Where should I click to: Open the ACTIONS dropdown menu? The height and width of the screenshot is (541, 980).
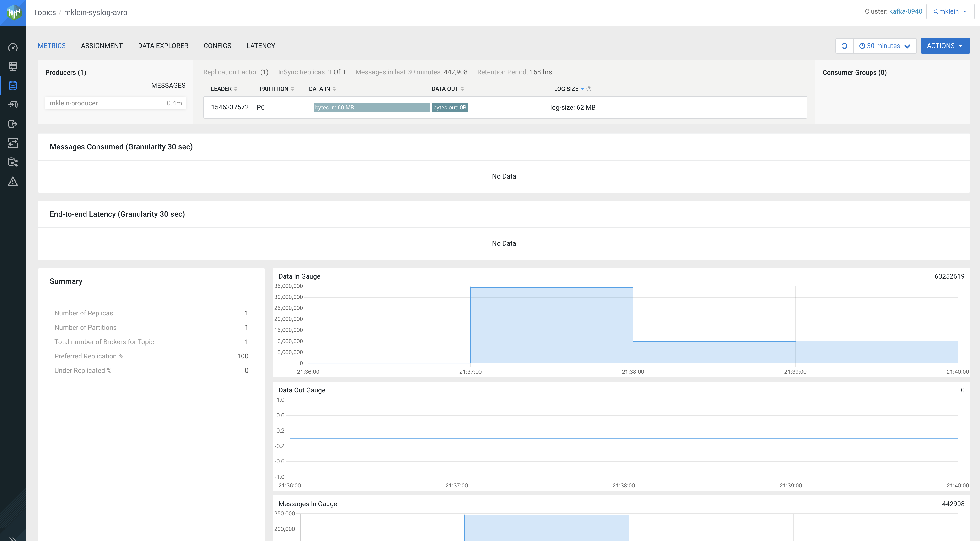click(945, 46)
